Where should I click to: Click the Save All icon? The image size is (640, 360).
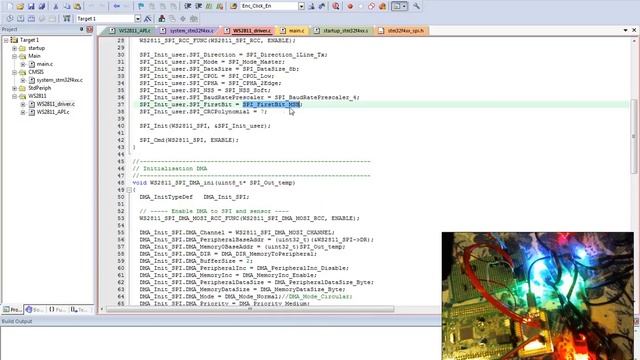42,6
